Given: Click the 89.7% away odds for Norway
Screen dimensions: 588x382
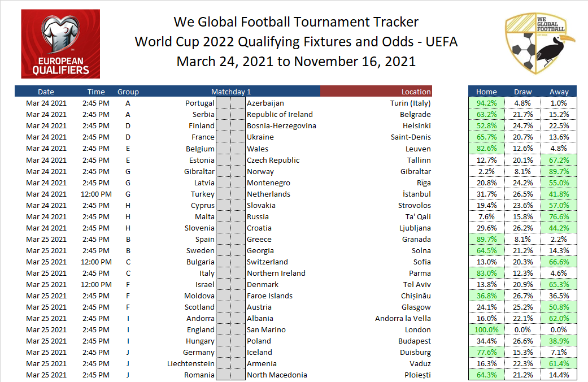Looking at the screenshot, I should [x=559, y=171].
